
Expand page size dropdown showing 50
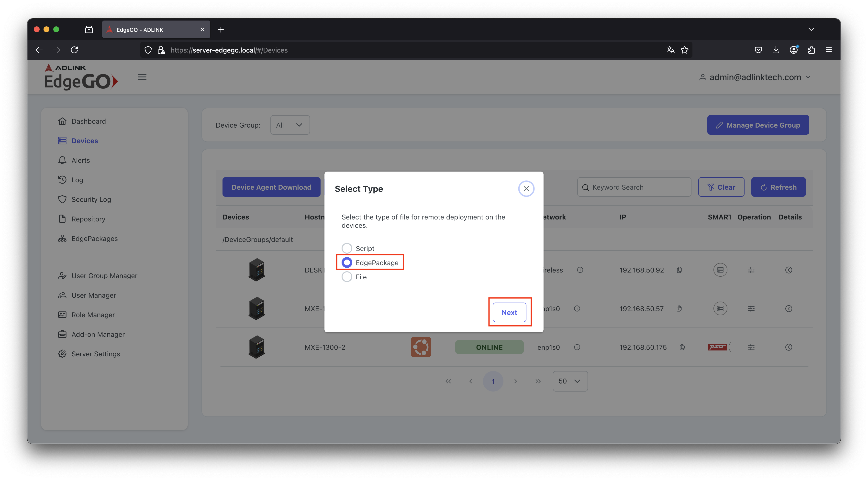pyautogui.click(x=570, y=381)
